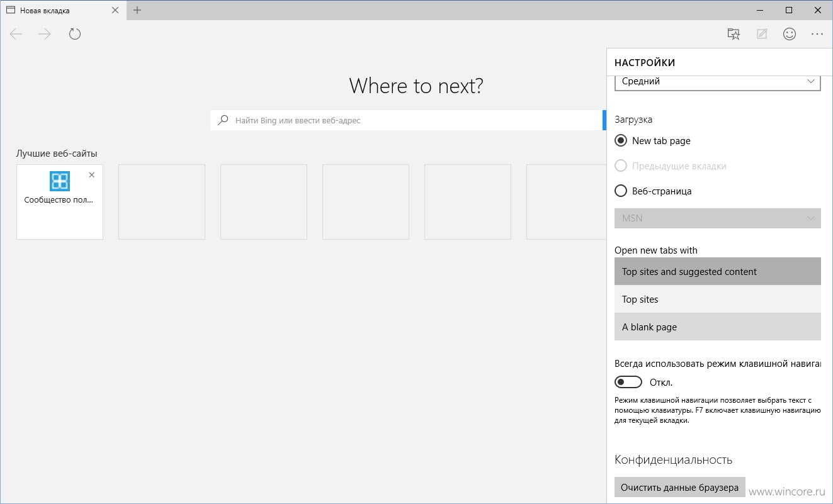
Task: Open the Средний dropdown
Action: (718, 82)
